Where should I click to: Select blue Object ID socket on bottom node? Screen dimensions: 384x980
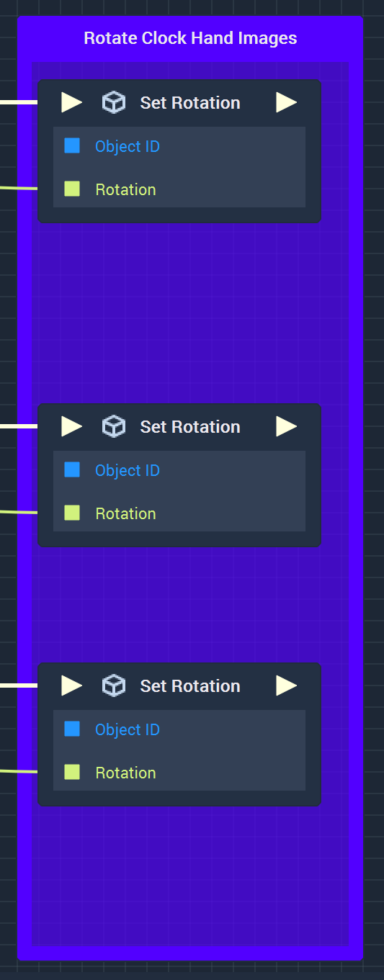coord(72,729)
